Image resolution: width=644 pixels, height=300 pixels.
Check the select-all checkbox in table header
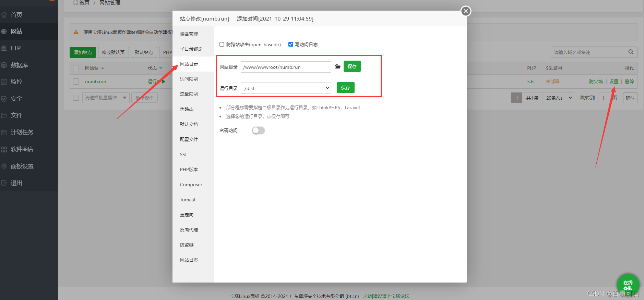point(76,68)
